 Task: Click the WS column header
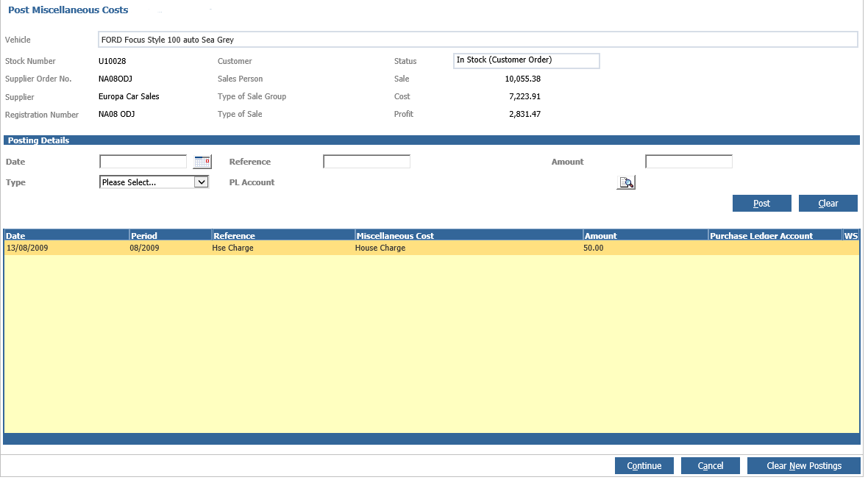(x=851, y=235)
